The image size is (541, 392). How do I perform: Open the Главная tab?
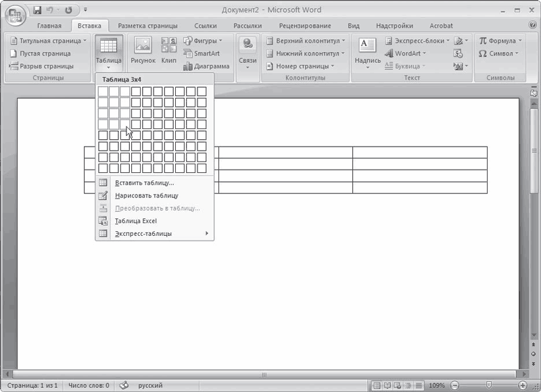pyautogui.click(x=49, y=26)
